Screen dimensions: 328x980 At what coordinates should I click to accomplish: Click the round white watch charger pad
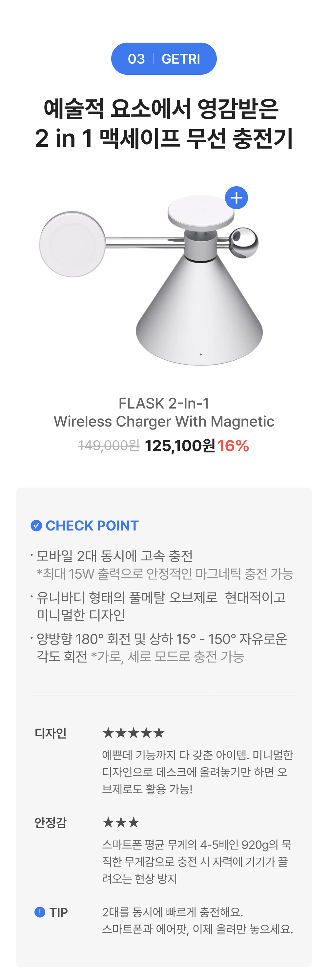point(72,244)
